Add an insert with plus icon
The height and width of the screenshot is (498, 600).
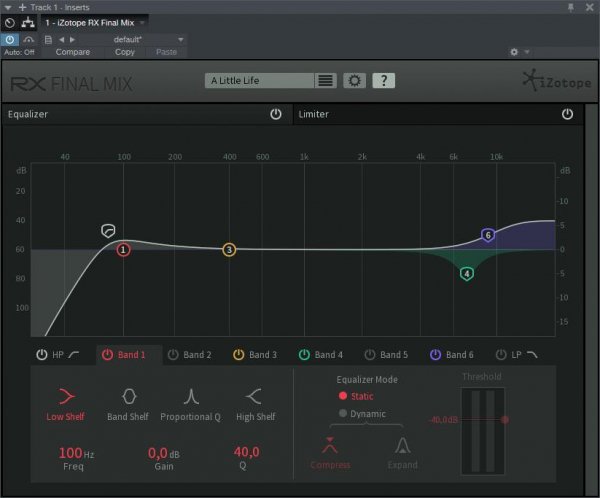click(x=22, y=7)
